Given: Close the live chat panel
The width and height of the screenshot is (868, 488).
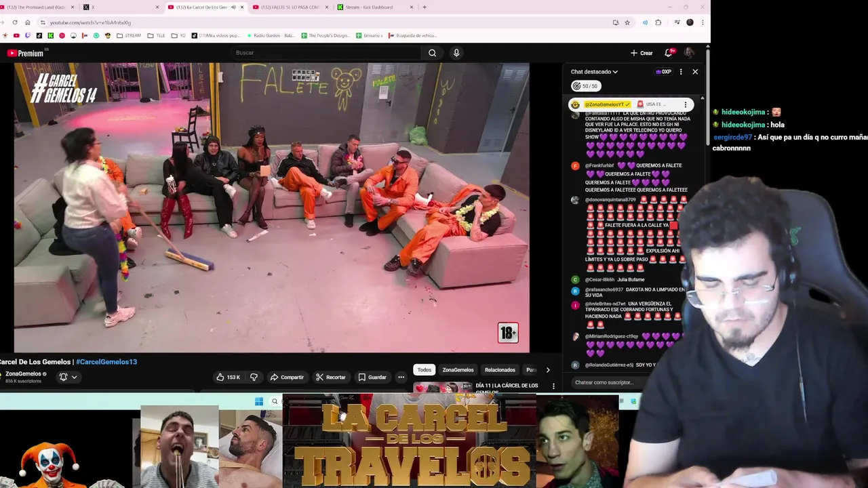Looking at the screenshot, I should point(695,72).
